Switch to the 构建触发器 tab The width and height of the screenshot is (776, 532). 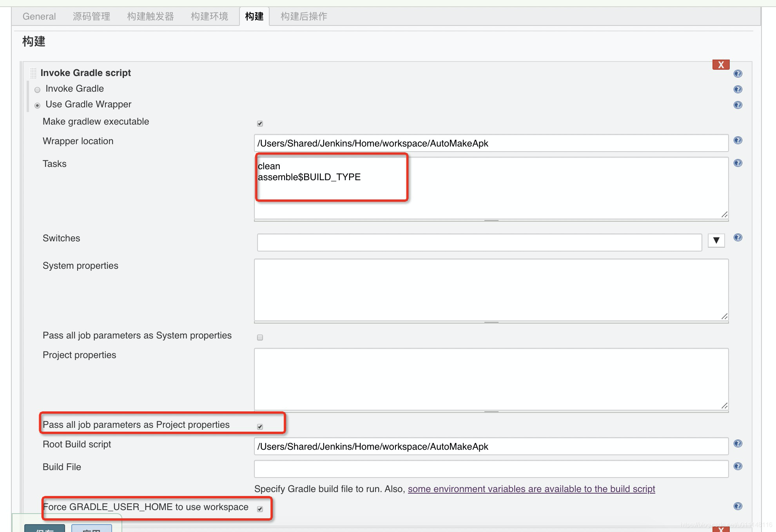click(150, 16)
